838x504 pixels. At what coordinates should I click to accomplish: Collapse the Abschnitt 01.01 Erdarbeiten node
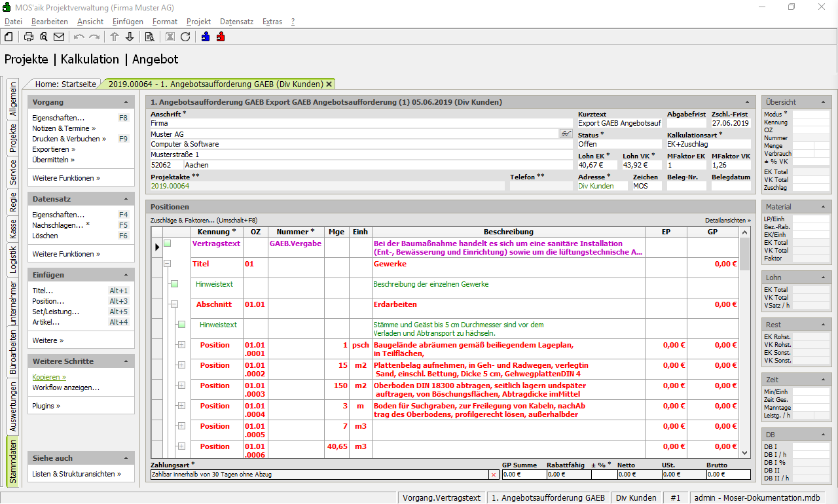click(174, 304)
